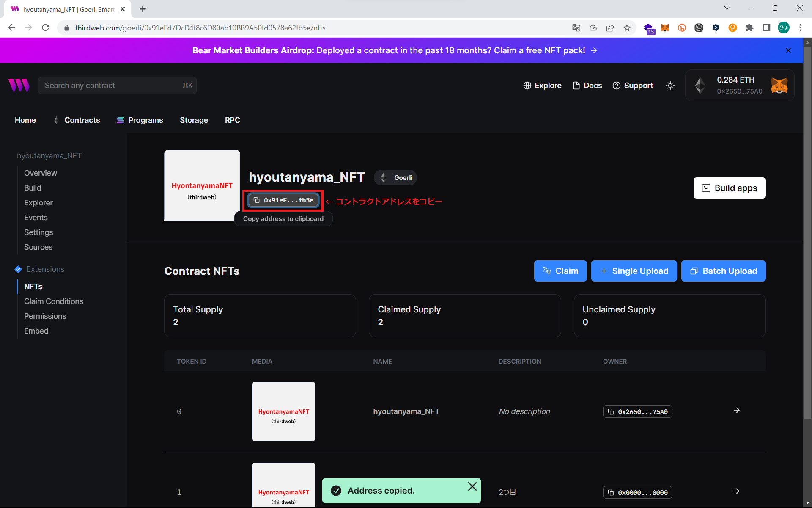This screenshot has height=508, width=812.
Task: Click the thirdweb logo icon
Action: click(x=19, y=85)
